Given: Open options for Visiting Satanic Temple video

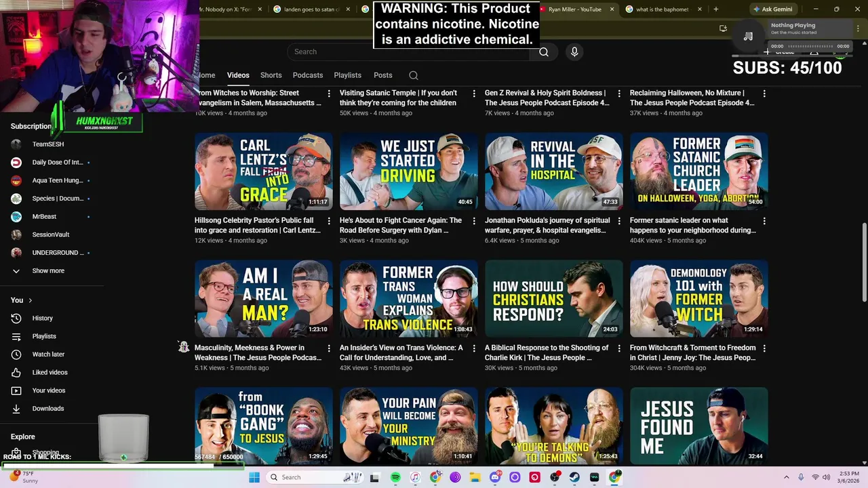Looking at the screenshot, I should tap(474, 94).
